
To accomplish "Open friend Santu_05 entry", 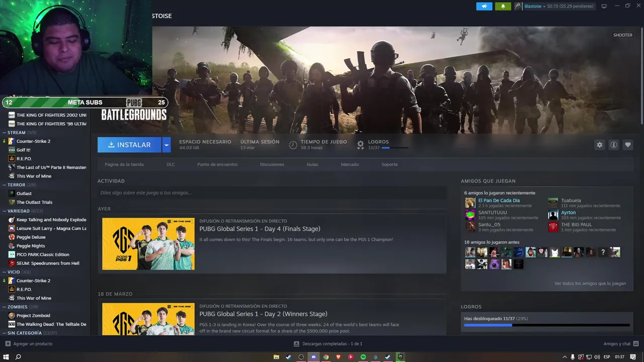I will pyautogui.click(x=499, y=227).
